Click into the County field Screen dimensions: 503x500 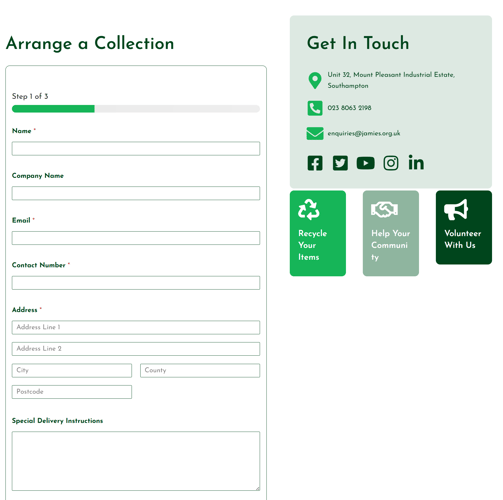(200, 370)
